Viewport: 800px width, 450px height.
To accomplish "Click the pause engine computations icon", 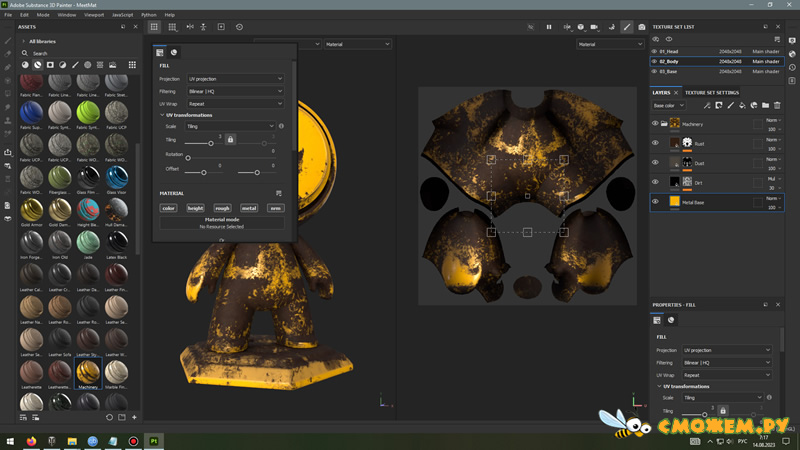I will 549,27.
